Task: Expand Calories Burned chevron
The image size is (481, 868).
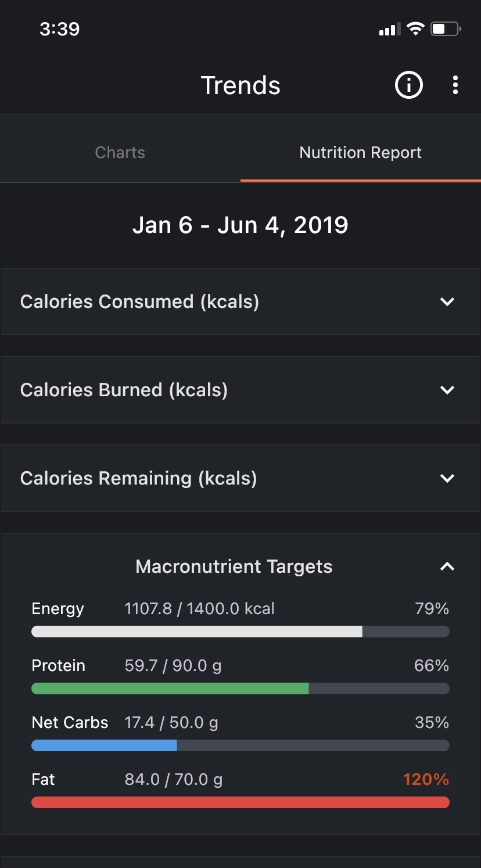Action: (x=447, y=390)
